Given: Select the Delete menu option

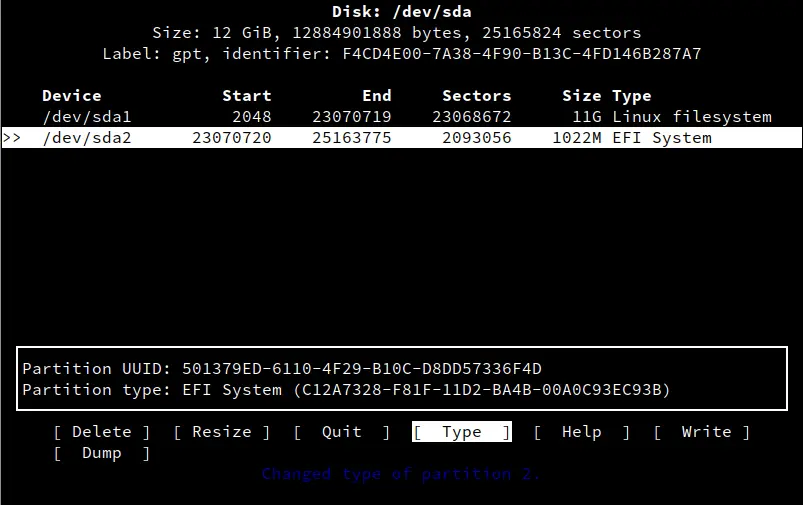Looking at the screenshot, I should tap(101, 432).
